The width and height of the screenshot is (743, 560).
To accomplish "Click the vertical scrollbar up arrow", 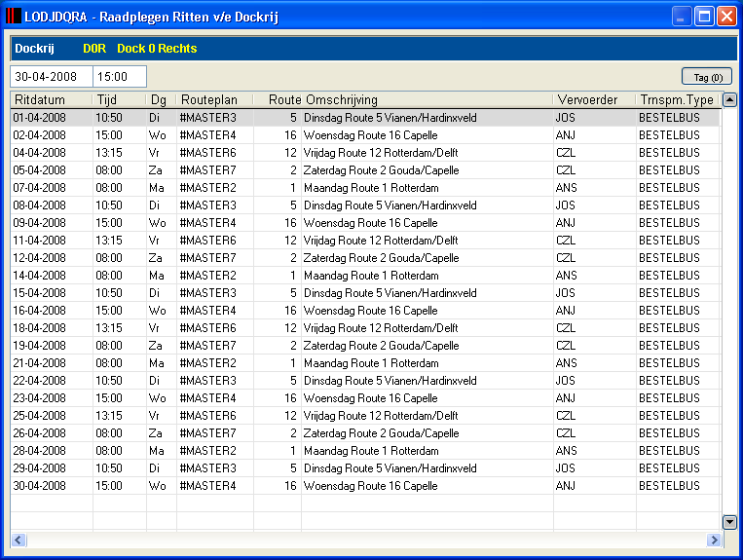I will pos(729,100).
